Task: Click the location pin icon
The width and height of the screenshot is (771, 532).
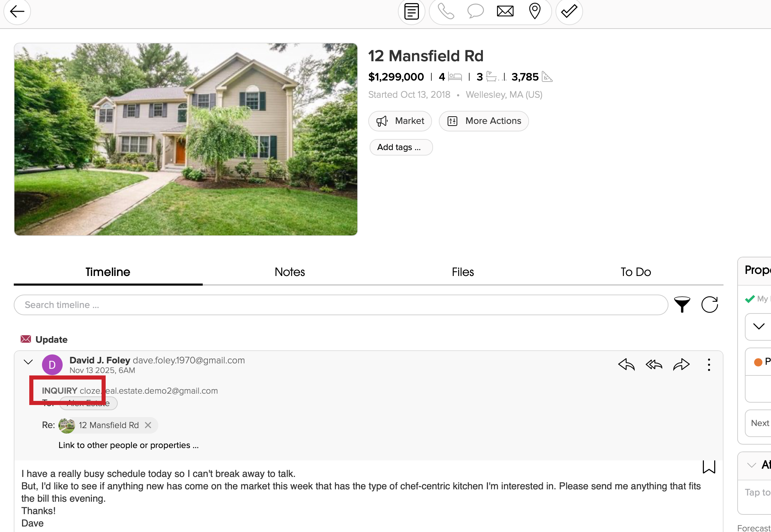Action: tap(535, 11)
